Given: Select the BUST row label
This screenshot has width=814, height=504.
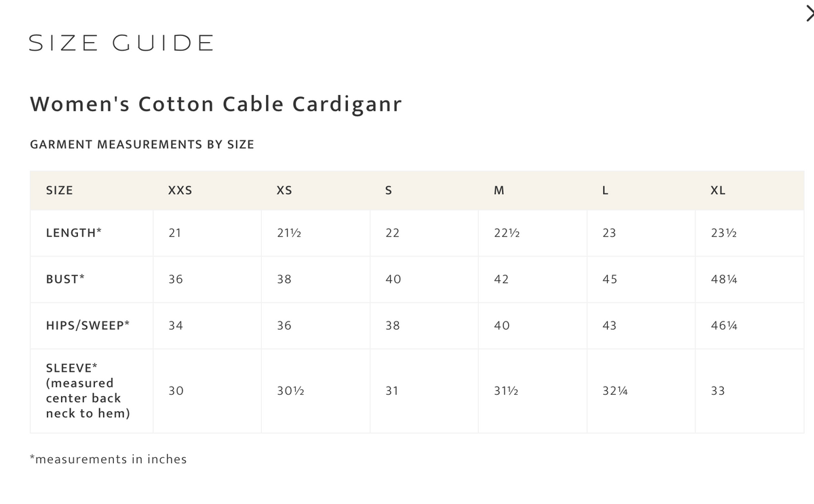Looking at the screenshot, I should [x=64, y=279].
